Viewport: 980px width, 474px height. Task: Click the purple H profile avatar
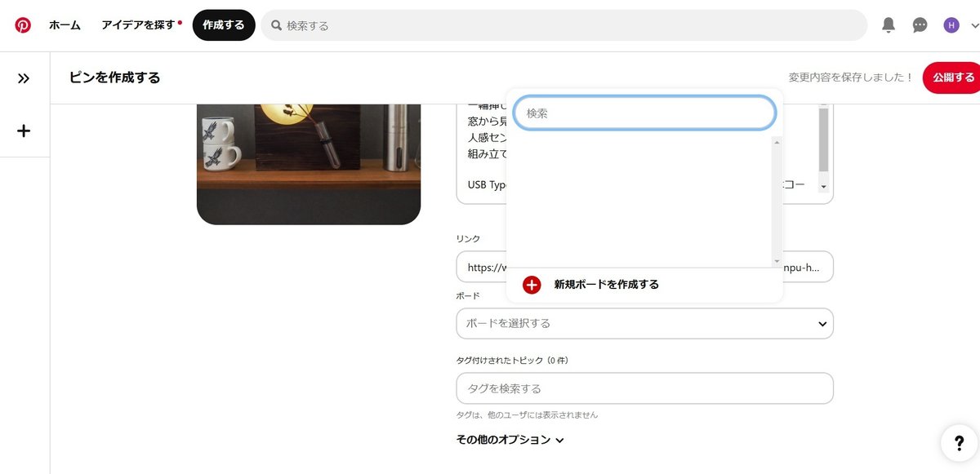pyautogui.click(x=951, y=25)
